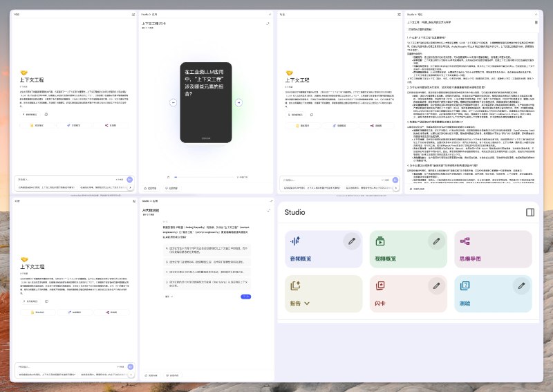This screenshot has width=553, height=392.
Task: Click Studio breadcrumb in the flashcard panel header
Action: pyautogui.click(x=145, y=15)
